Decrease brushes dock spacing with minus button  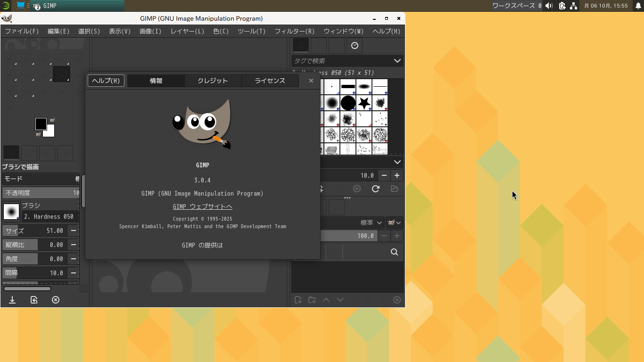384,175
